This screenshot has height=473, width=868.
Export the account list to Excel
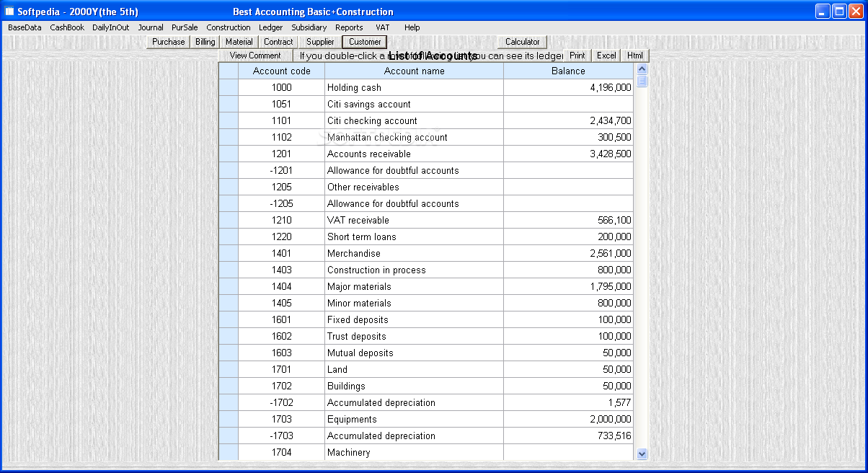click(x=606, y=56)
